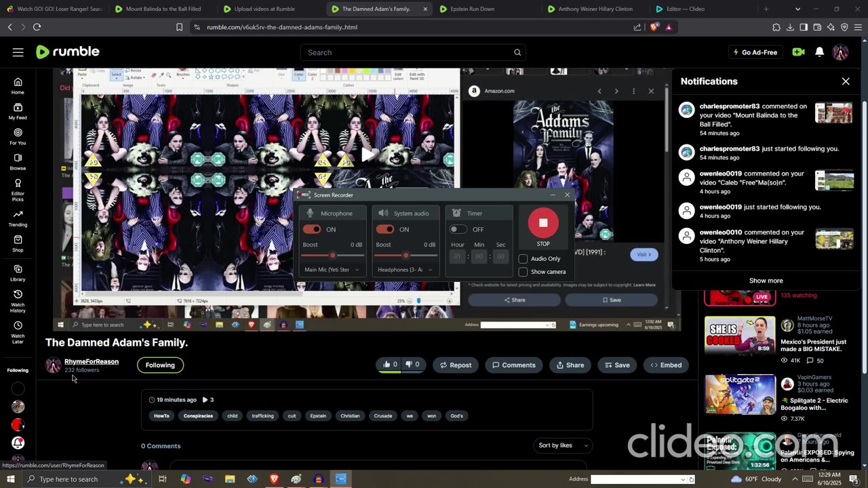
Task: Click the Brave shields icon
Action: click(x=654, y=27)
